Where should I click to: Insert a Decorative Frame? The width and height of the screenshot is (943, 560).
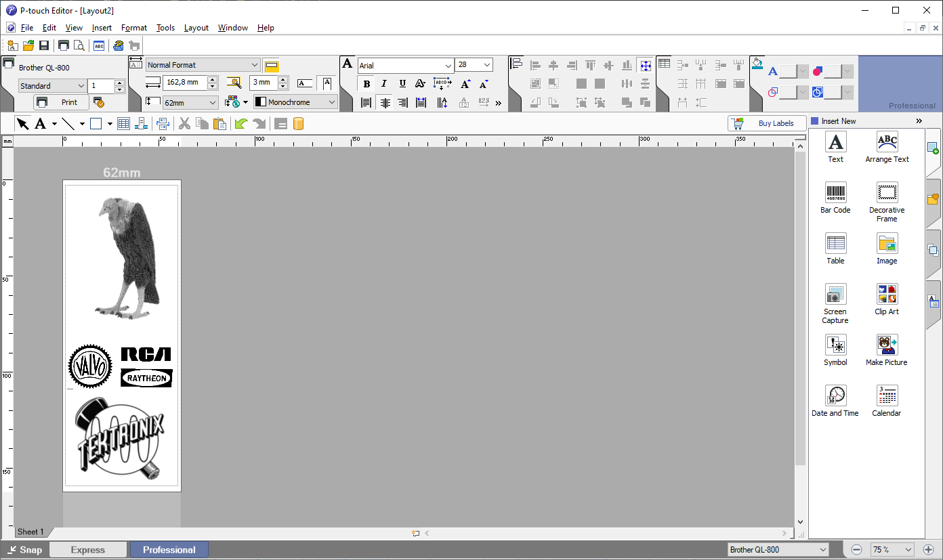click(887, 202)
